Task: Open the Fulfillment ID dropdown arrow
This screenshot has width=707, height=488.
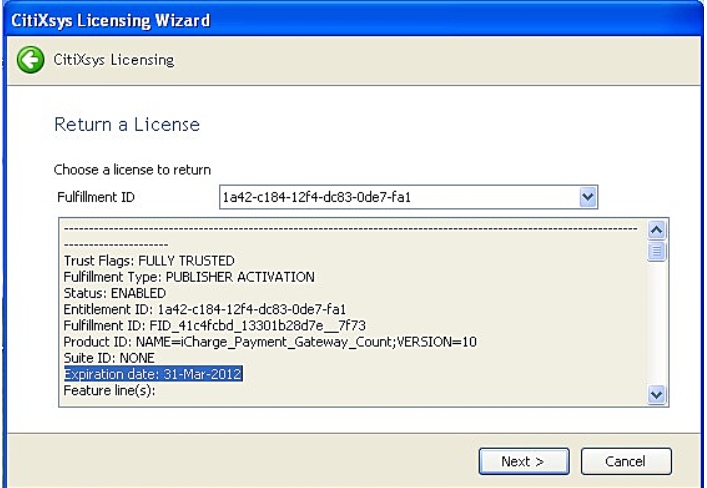Action: coord(588,197)
